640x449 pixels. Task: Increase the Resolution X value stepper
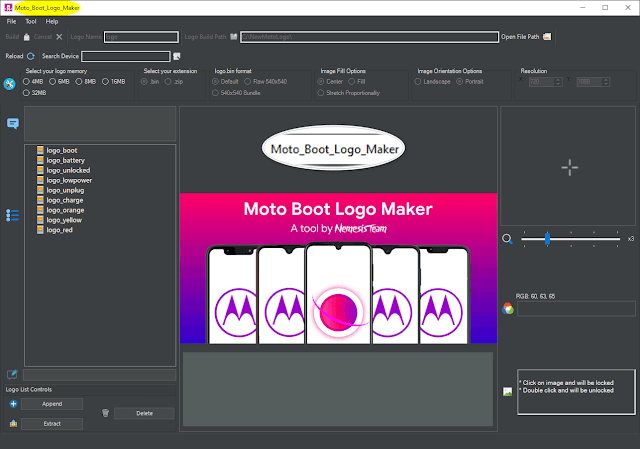pyautogui.click(x=558, y=80)
